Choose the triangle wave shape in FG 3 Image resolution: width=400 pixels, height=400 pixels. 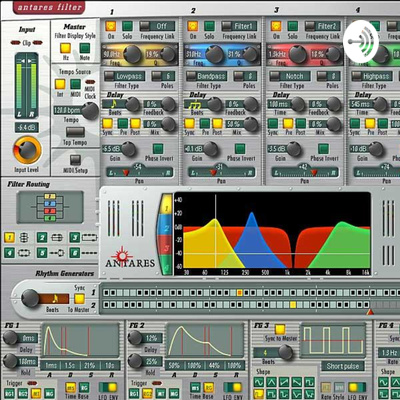coord(271,382)
